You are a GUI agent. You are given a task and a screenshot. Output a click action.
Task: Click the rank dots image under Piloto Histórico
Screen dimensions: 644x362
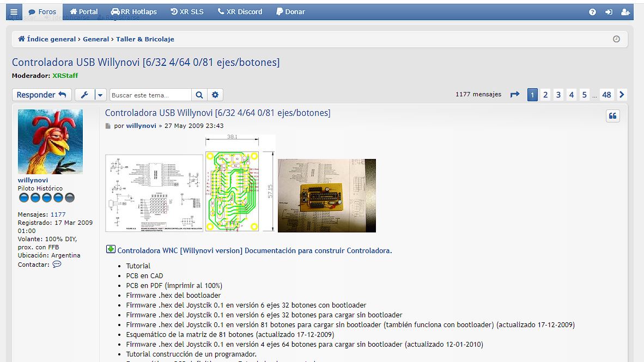pos(47,198)
